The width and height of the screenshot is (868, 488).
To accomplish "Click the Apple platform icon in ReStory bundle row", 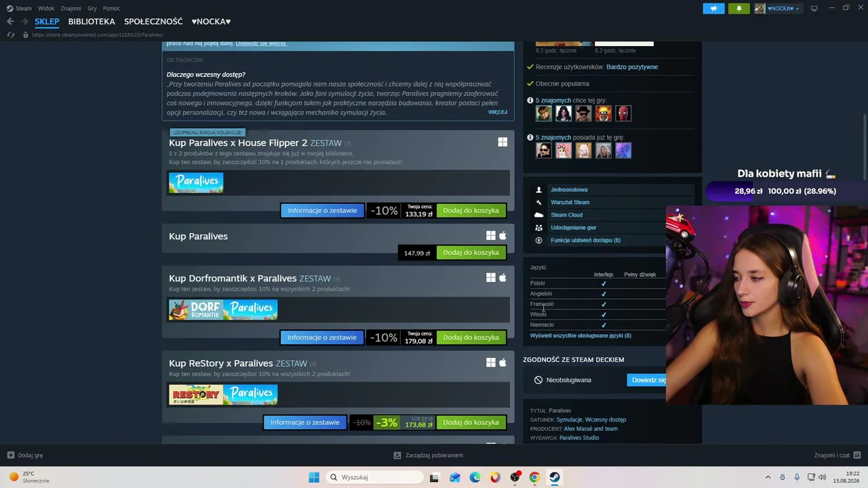I will tap(502, 363).
